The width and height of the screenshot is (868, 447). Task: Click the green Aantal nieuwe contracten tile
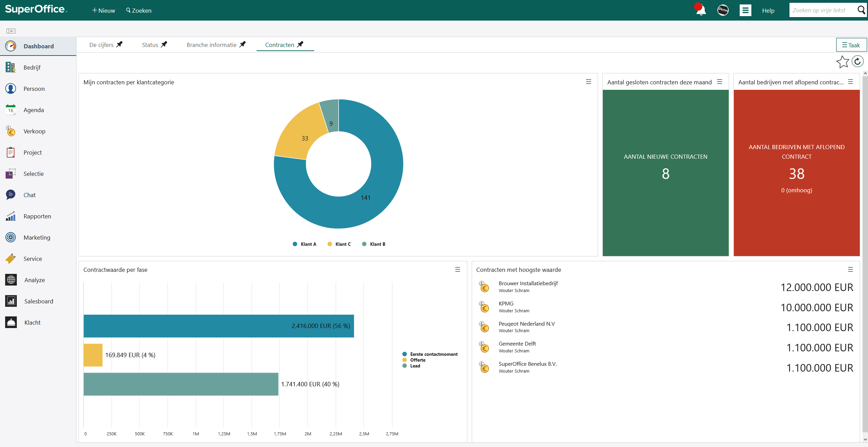point(666,173)
